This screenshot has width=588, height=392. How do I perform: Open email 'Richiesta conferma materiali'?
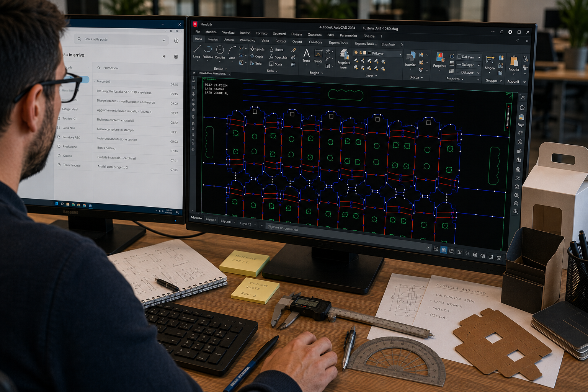tap(137, 121)
